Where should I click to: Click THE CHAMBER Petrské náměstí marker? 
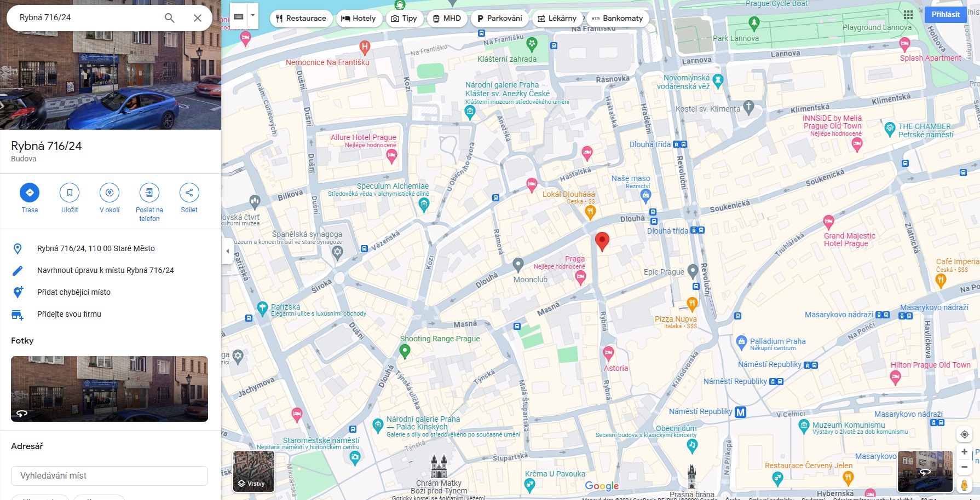[890, 129]
